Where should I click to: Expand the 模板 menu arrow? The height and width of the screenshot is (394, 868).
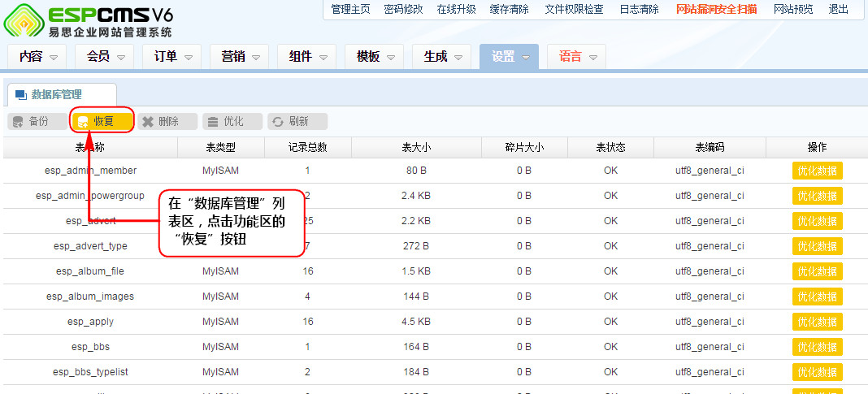pyautogui.click(x=392, y=57)
